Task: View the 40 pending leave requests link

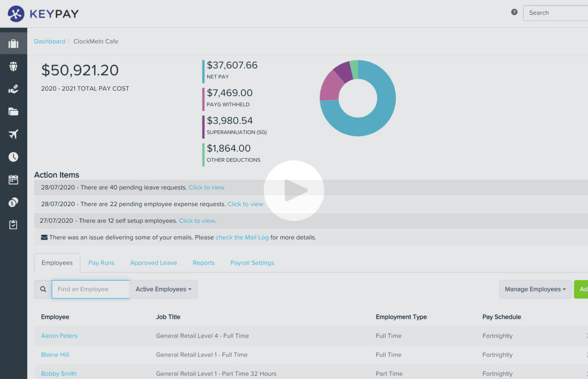Action: 207,187
